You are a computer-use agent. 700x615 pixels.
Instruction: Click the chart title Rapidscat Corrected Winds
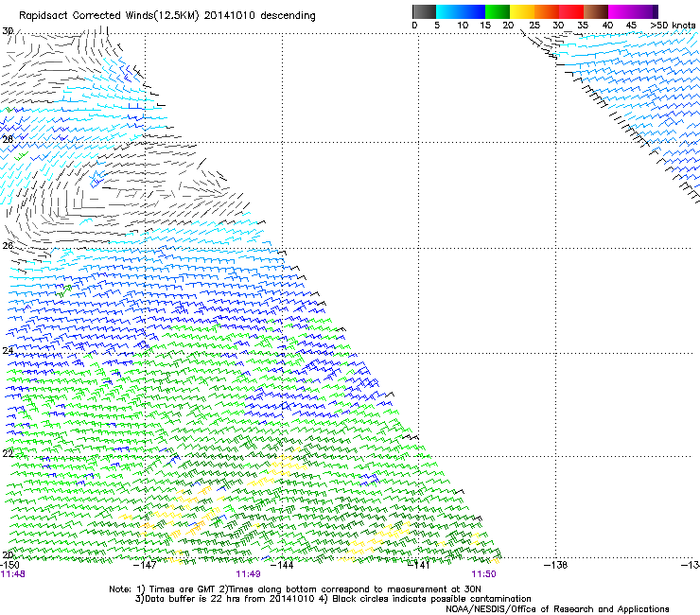167,16
